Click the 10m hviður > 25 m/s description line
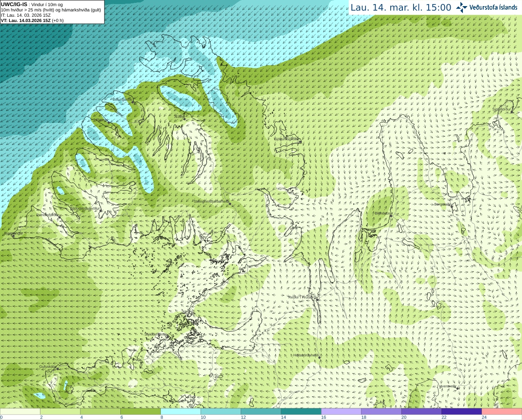Screen dimensions: 522x420 pos(51,10)
